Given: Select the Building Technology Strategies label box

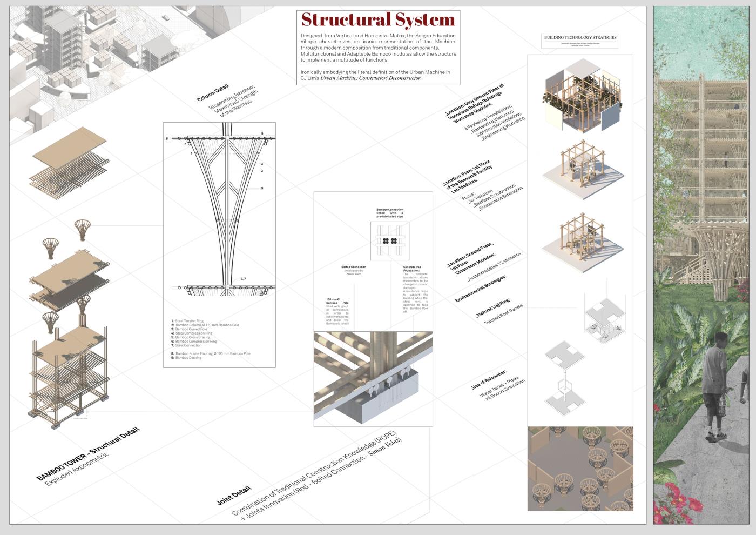Looking at the screenshot, I should point(580,41).
